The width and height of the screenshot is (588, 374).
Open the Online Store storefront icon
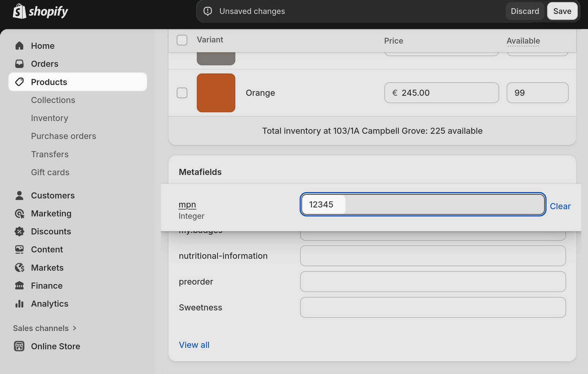point(19,346)
